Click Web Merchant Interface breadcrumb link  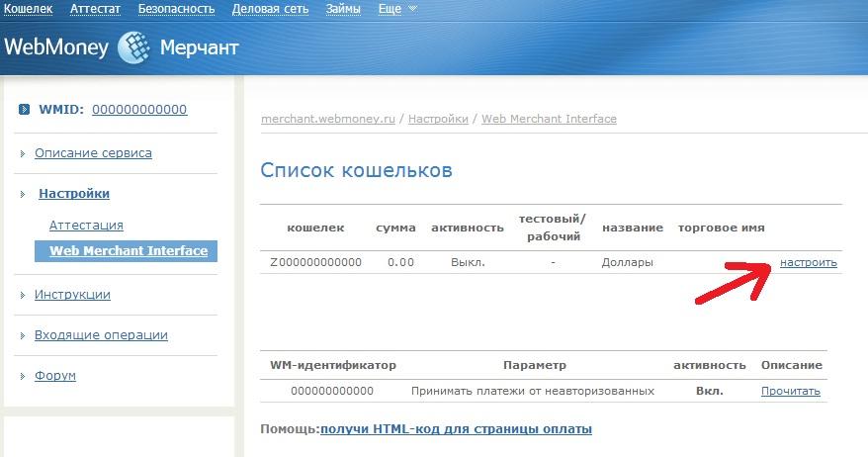click(549, 119)
